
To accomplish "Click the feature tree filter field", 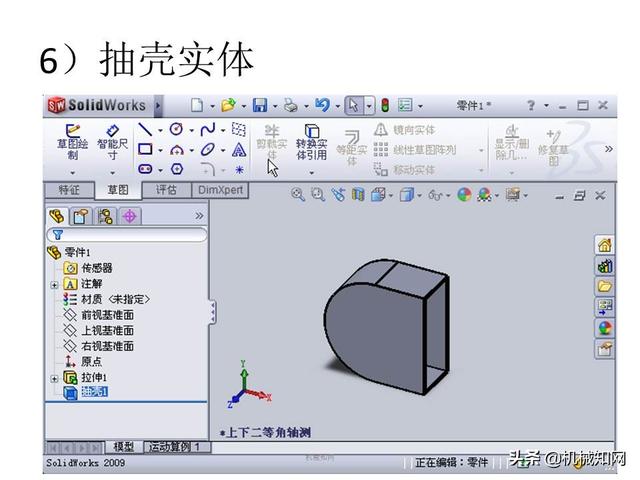I will coord(130,234).
